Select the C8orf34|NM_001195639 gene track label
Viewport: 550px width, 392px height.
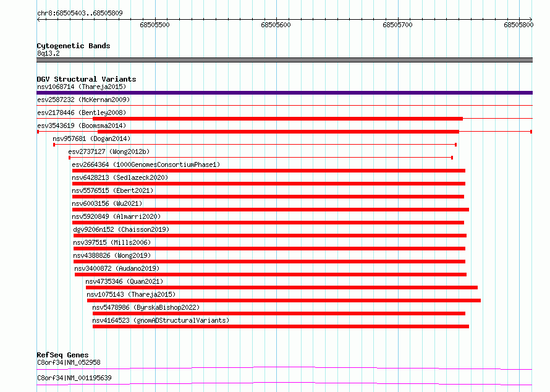[74, 378]
